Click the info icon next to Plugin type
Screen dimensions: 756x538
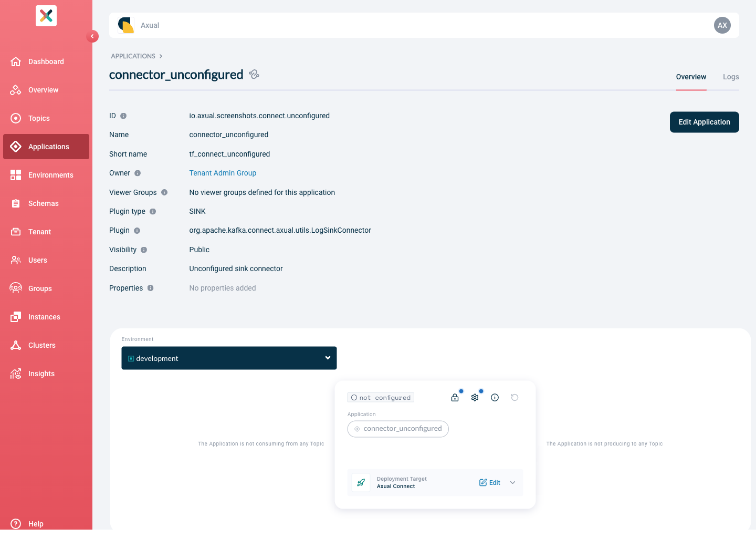pyautogui.click(x=153, y=211)
